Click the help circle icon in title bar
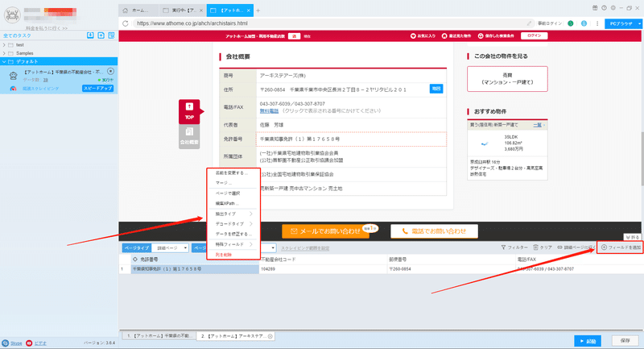The width and height of the screenshot is (644, 349). click(605, 8)
